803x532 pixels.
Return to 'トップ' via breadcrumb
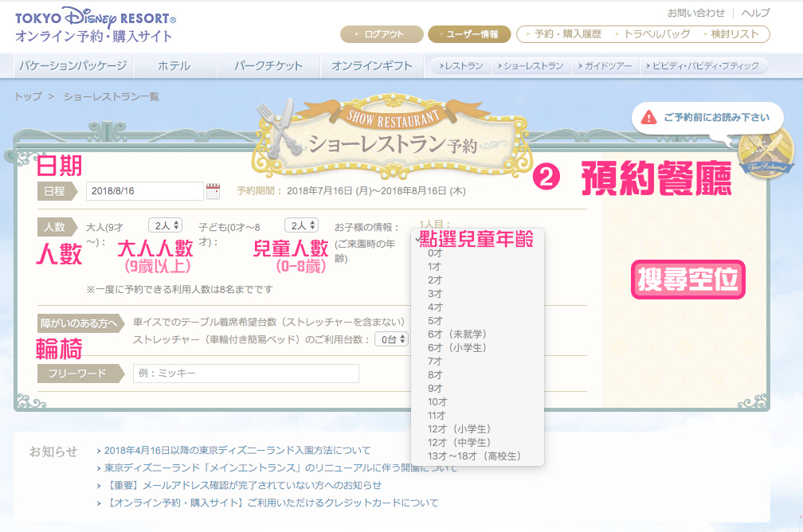click(28, 96)
